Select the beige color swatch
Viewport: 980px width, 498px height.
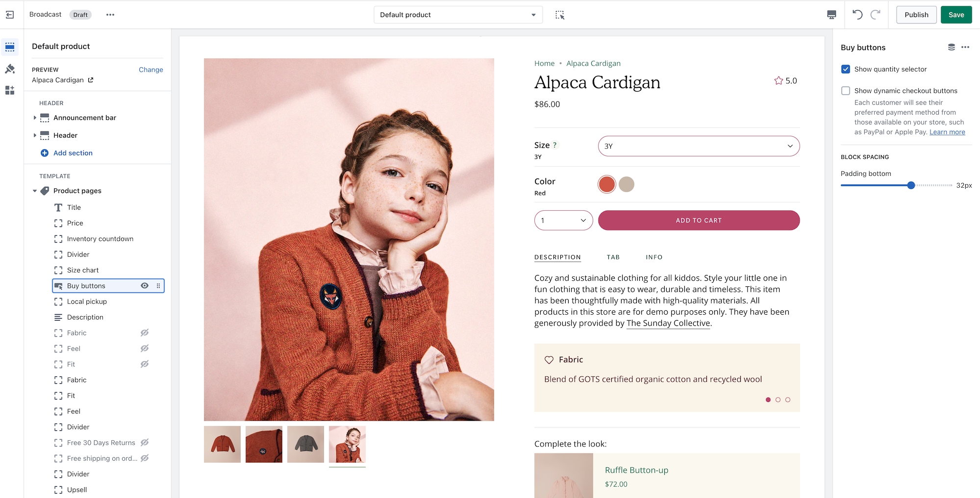627,184
